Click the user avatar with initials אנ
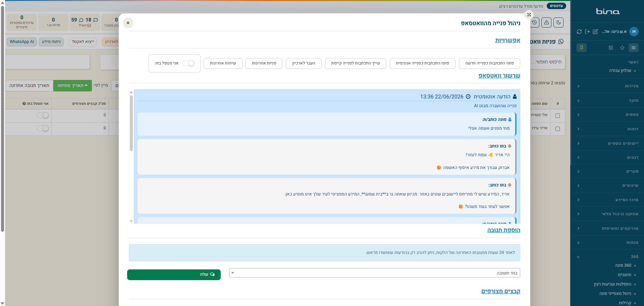This screenshot has height=306, width=644. coord(634,32)
